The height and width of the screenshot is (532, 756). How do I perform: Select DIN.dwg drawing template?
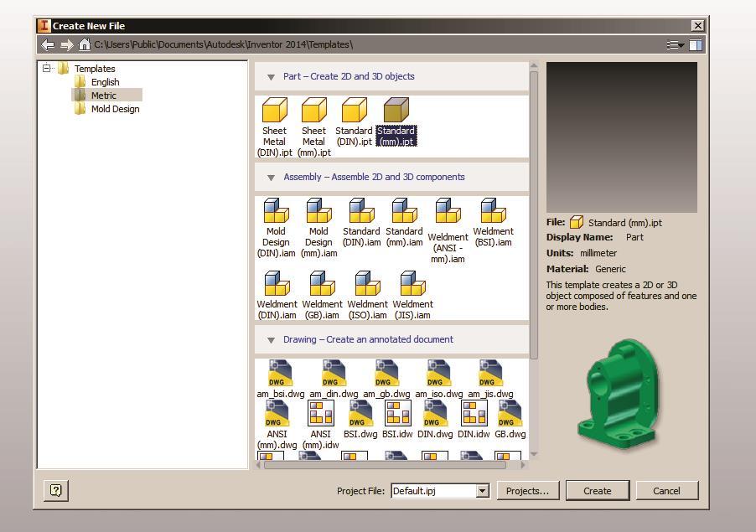pos(435,419)
